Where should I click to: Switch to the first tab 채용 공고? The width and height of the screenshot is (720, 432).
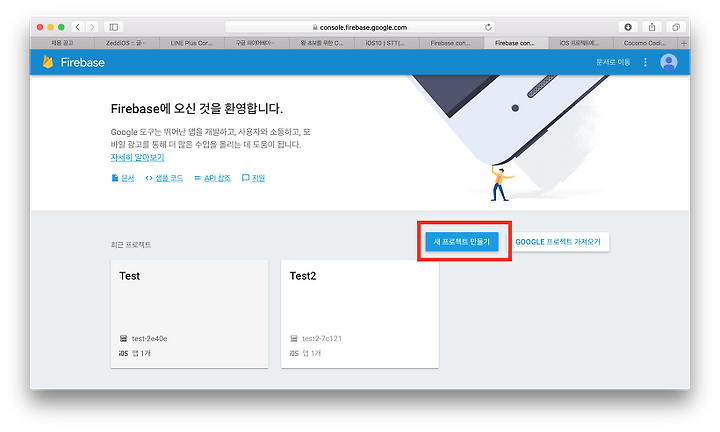point(62,43)
